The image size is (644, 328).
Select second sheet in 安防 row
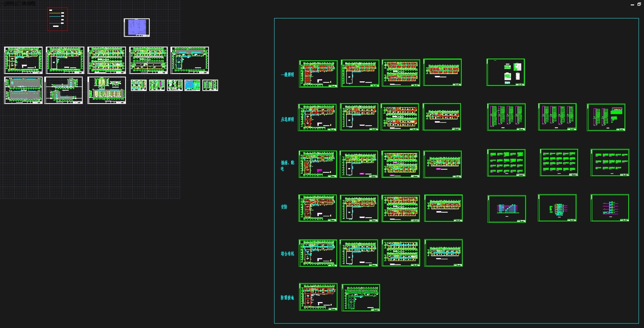(x=359, y=208)
